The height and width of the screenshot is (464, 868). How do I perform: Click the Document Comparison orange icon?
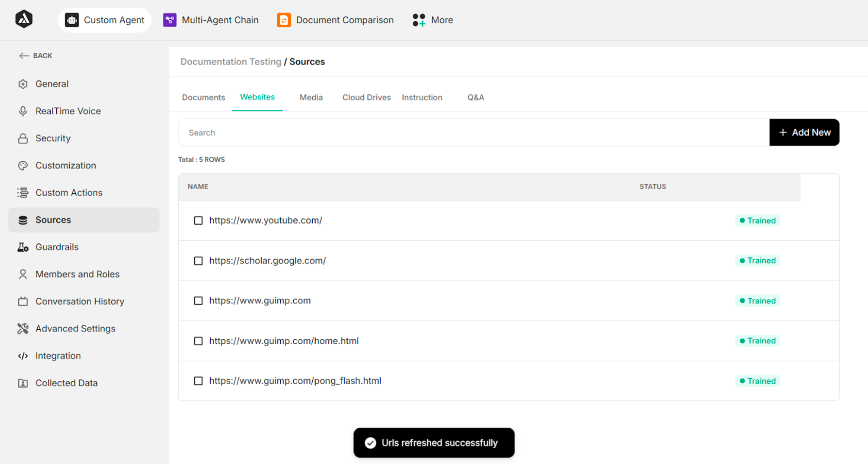[284, 20]
